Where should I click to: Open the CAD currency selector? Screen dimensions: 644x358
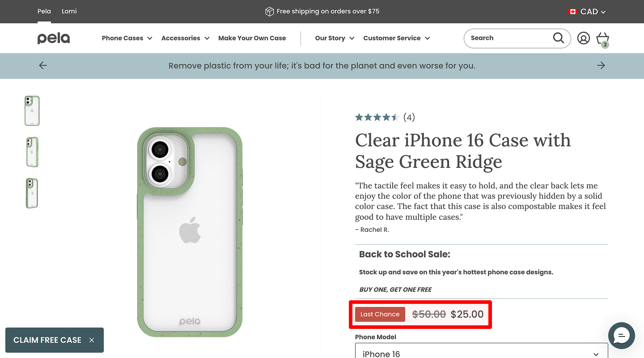pyautogui.click(x=587, y=12)
